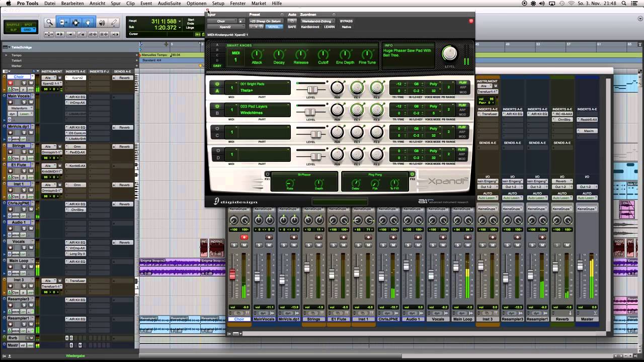The width and height of the screenshot is (644, 362).
Task: Click the BYPASS button in plug-in header
Action: tap(346, 21)
